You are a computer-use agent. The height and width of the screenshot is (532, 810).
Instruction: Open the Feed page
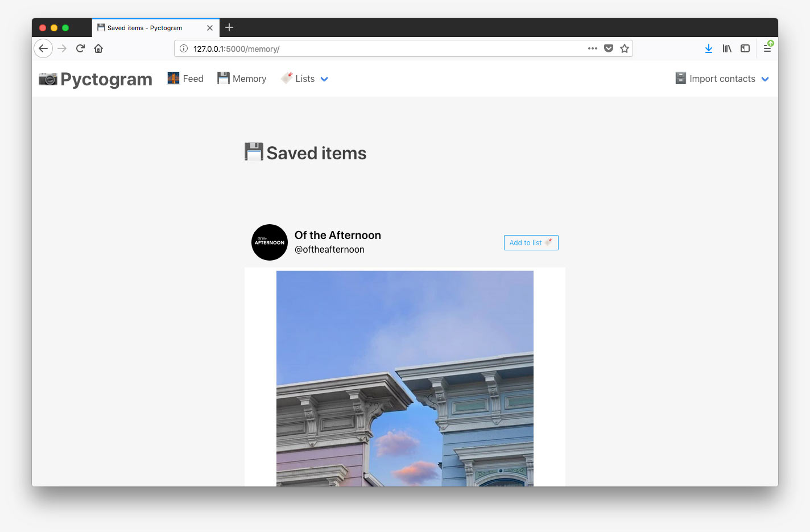(185, 79)
